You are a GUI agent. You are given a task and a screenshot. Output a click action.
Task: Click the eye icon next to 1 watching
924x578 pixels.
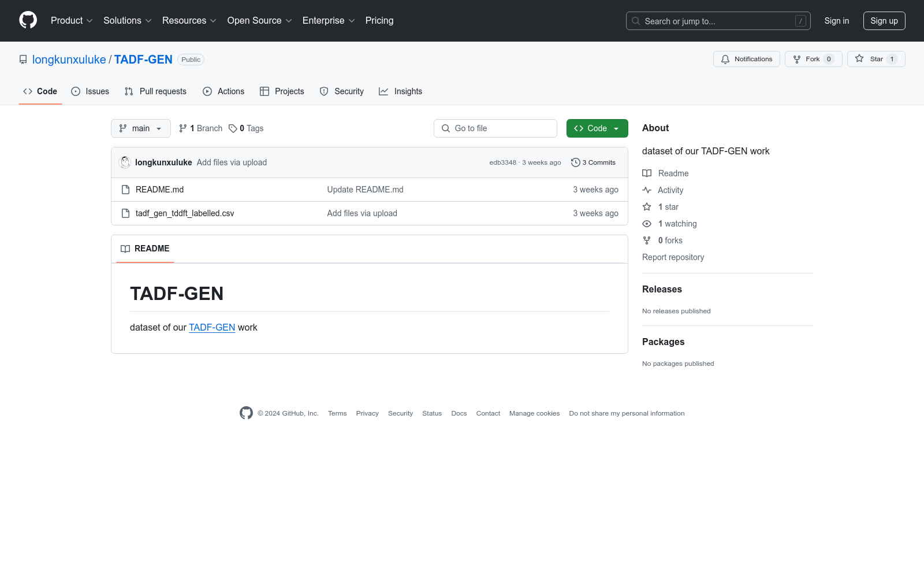pyautogui.click(x=647, y=224)
